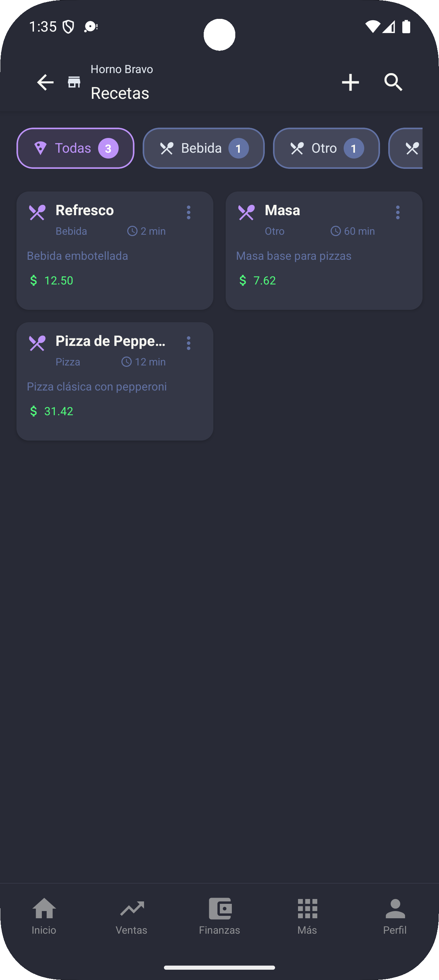Image resolution: width=439 pixels, height=980 pixels.
Task: Tap the Android gesture navigation bar
Action: point(219,967)
